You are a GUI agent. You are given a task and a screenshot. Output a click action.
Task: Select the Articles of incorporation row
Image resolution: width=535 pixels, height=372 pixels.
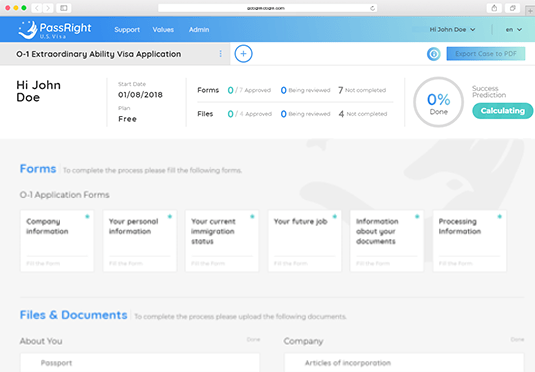404,363
